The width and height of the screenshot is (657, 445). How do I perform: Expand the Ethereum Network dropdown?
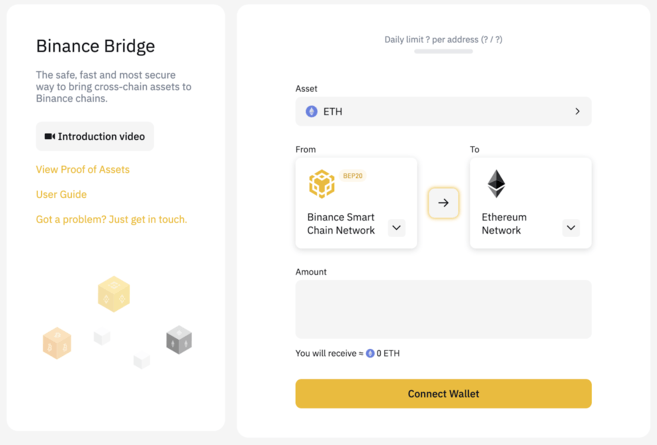571,228
